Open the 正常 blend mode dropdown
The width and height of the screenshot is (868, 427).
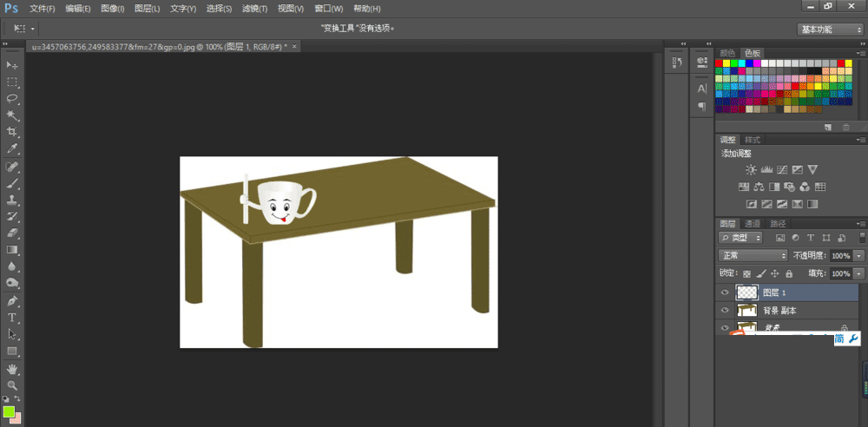pyautogui.click(x=753, y=256)
